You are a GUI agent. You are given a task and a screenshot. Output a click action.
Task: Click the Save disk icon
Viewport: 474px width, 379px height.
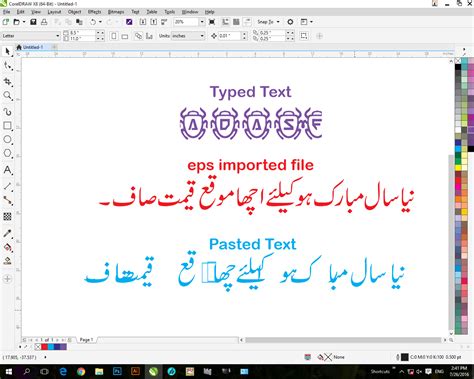tap(33, 22)
